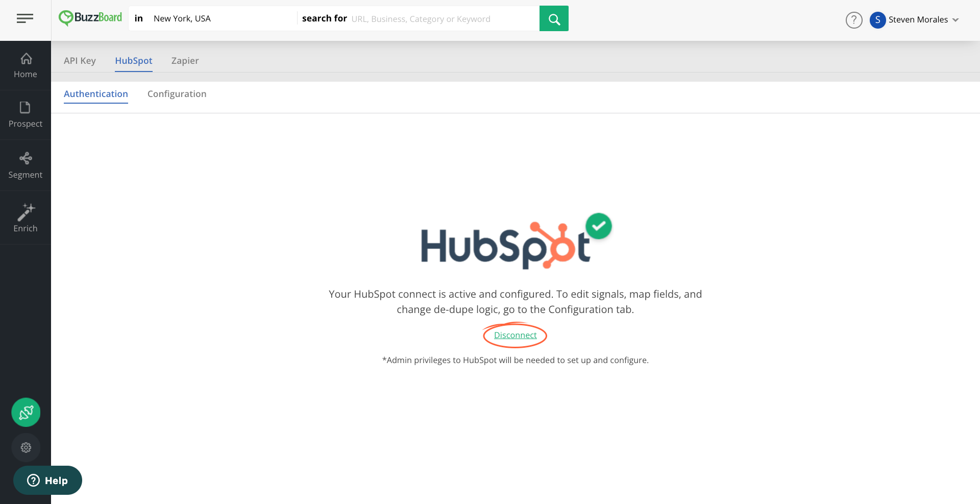Click the green connected checkmark badge

[599, 226]
